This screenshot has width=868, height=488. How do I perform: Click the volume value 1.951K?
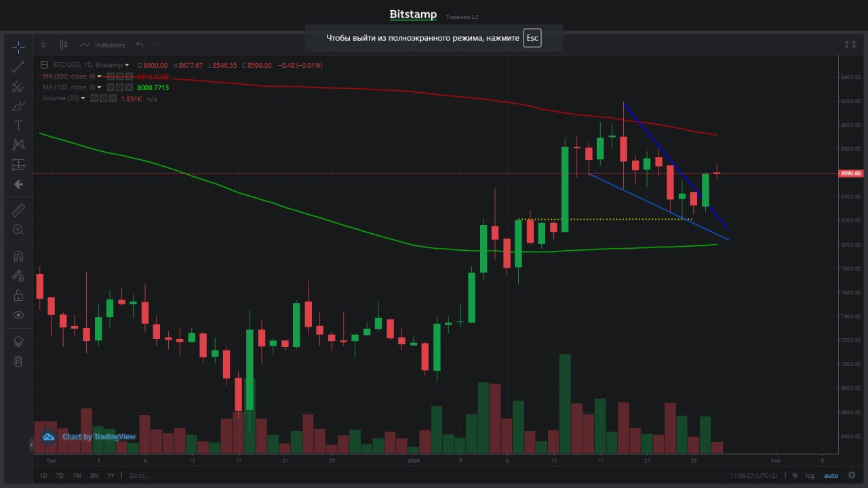click(x=132, y=99)
